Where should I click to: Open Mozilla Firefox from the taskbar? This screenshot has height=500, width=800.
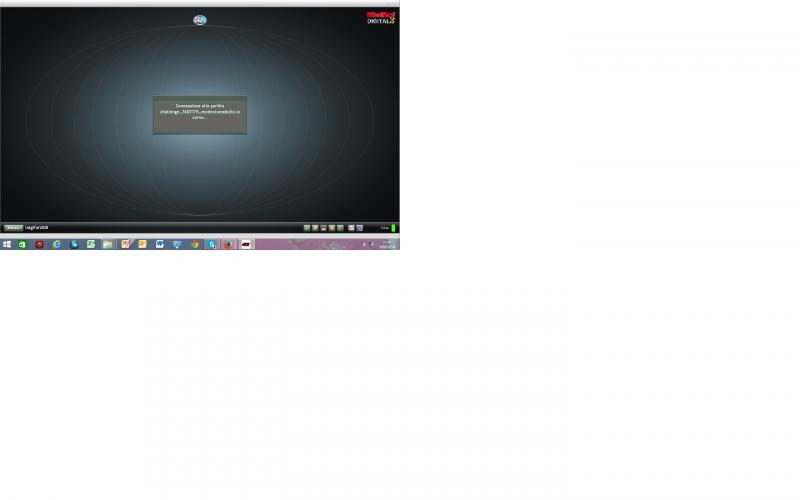point(228,244)
